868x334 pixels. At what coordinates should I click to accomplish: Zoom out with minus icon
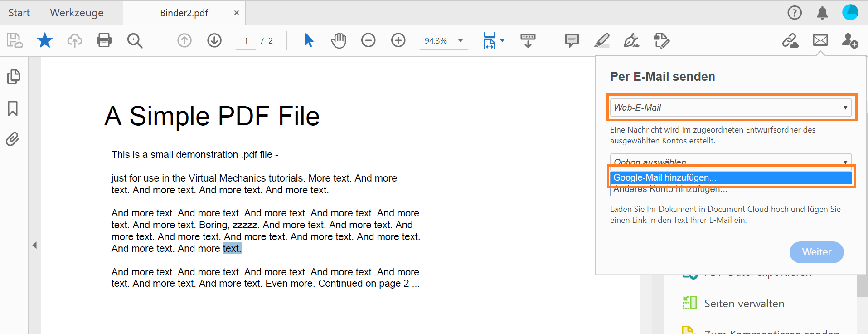368,40
